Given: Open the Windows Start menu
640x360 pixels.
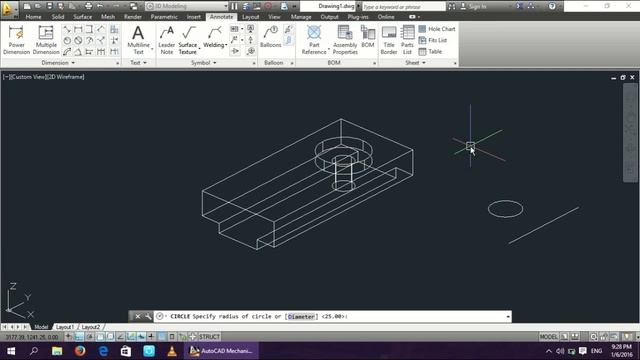Looking at the screenshot, I should click(11, 351).
